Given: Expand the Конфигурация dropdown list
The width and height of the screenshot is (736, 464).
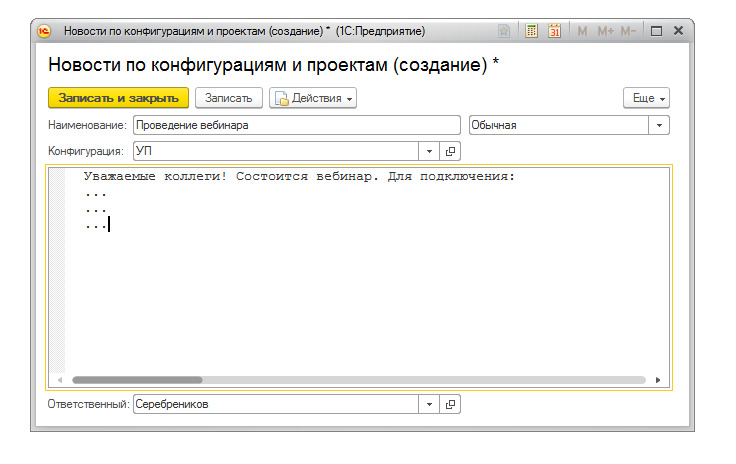Looking at the screenshot, I should (429, 151).
